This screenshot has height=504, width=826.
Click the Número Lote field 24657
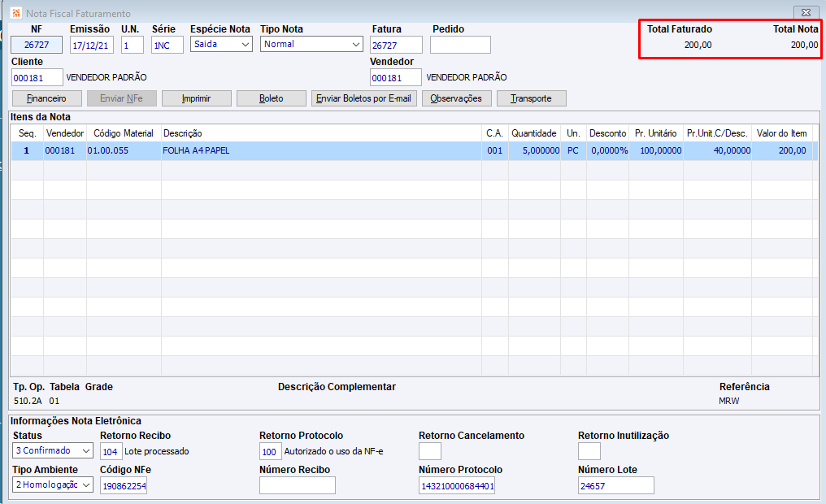[x=615, y=485]
